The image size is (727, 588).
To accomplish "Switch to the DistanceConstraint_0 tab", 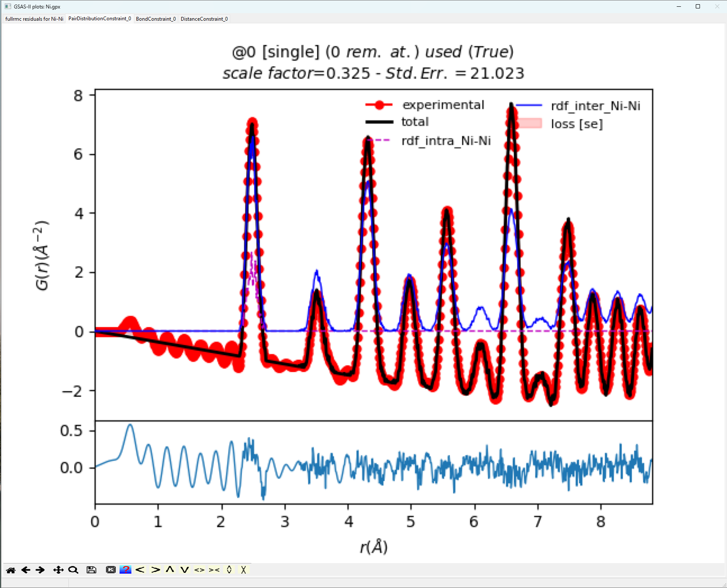I will [x=204, y=19].
